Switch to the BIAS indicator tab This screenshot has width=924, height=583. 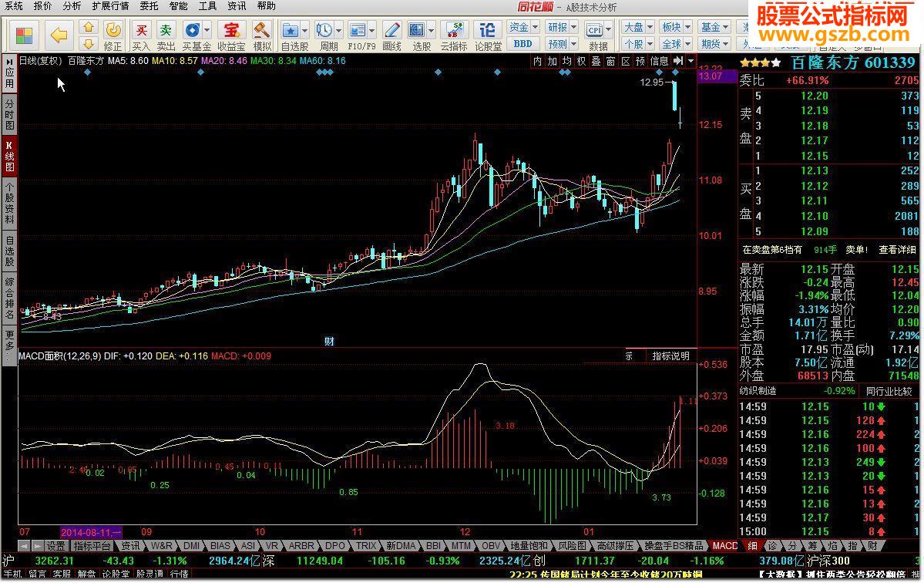click(x=220, y=546)
